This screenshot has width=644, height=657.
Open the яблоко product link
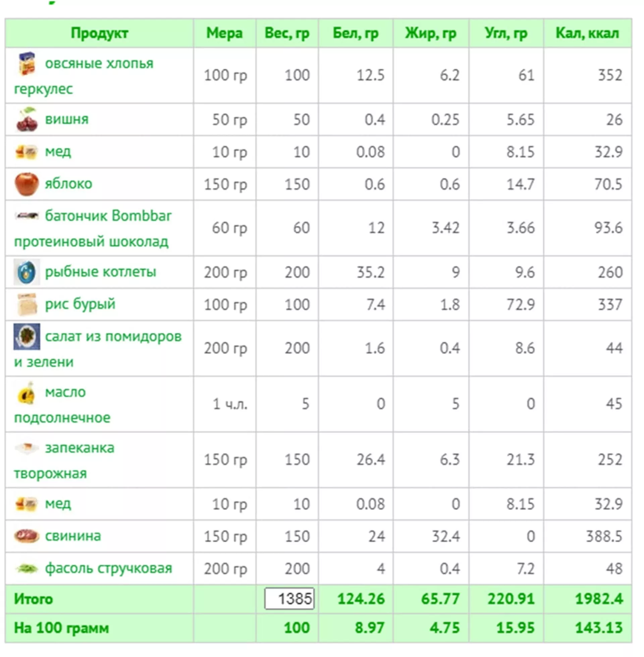[68, 184]
